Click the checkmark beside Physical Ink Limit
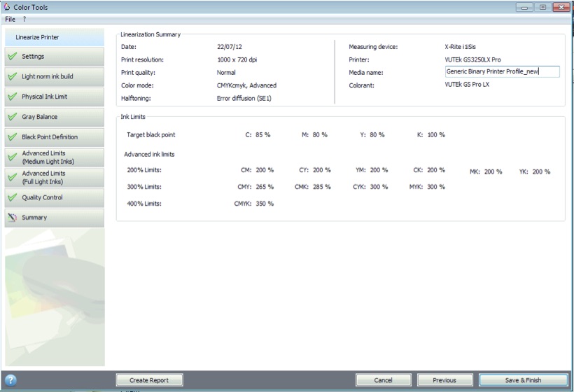This screenshot has width=574, height=392. (x=13, y=97)
